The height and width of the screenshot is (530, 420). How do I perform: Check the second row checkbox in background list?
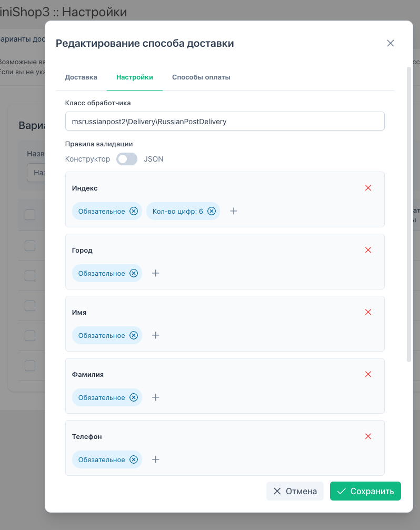29,245
